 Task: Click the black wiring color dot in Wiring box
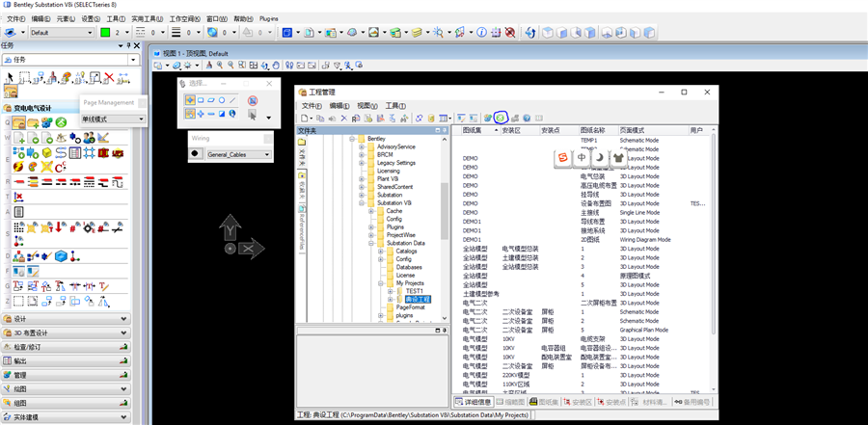[x=195, y=154]
